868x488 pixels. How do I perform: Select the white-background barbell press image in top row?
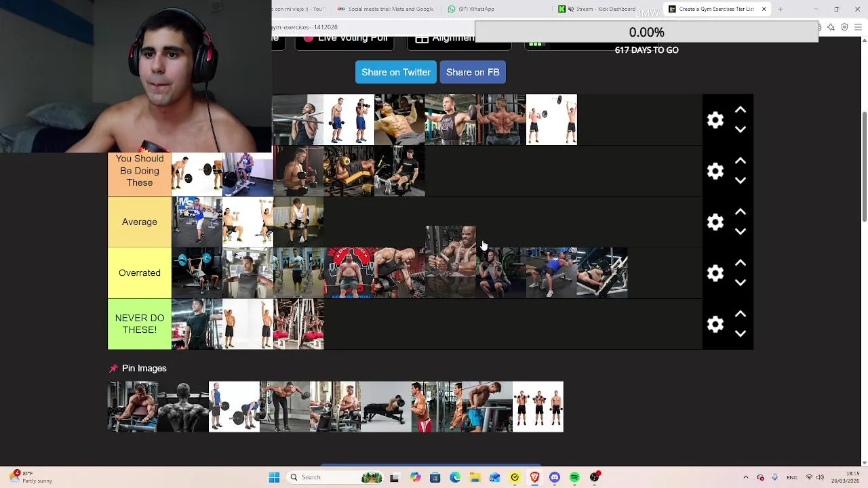coord(551,120)
